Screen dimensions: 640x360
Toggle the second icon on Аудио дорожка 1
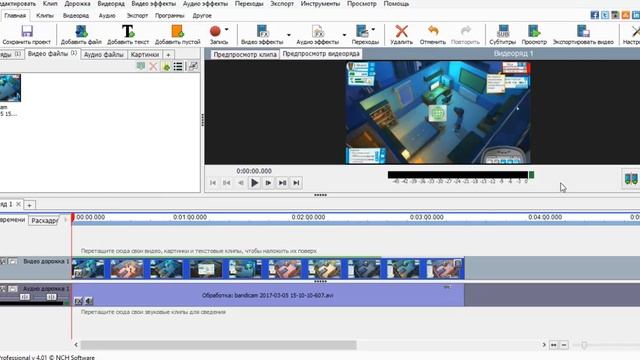coord(13,289)
